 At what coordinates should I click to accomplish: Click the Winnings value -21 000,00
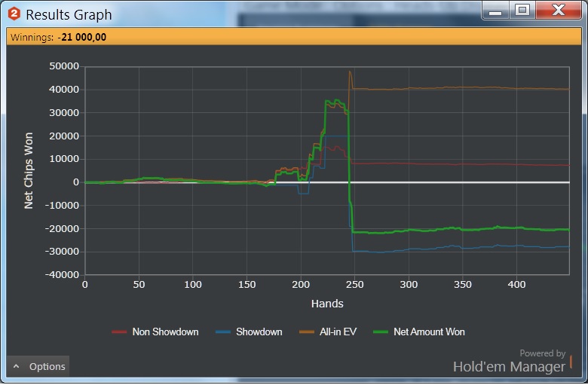click(81, 37)
